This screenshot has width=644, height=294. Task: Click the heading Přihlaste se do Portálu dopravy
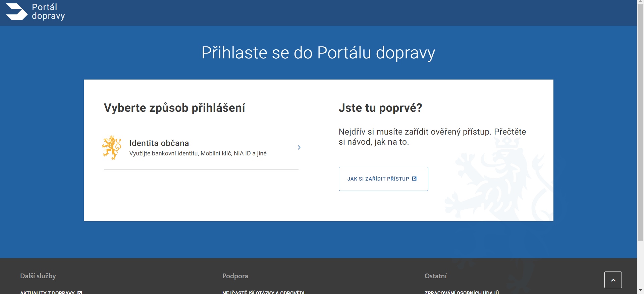(x=318, y=53)
